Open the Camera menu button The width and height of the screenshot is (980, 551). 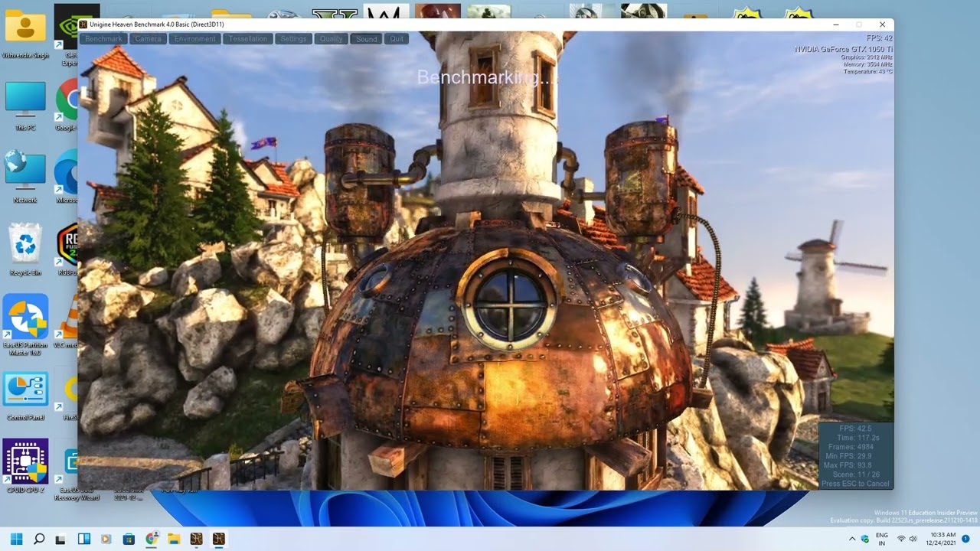pos(148,39)
